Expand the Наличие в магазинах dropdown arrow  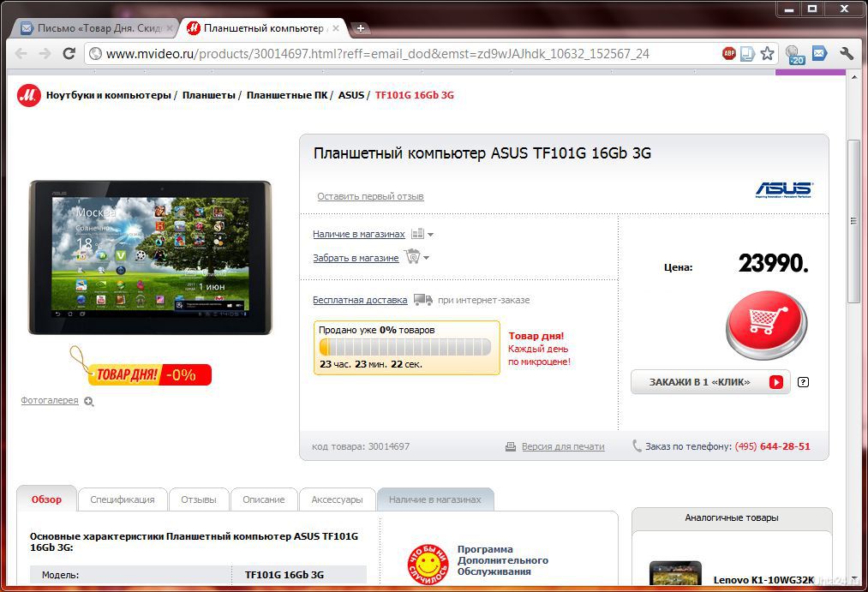click(x=431, y=235)
